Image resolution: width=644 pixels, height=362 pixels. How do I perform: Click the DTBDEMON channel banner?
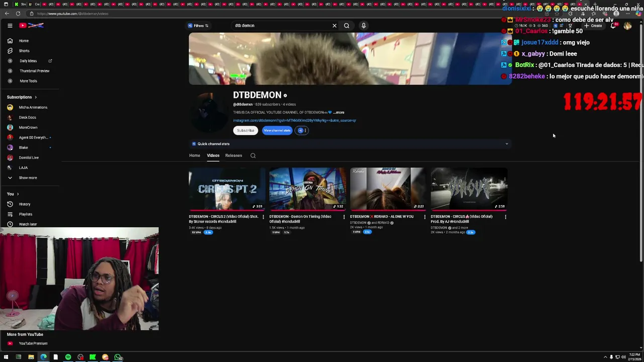click(350, 59)
